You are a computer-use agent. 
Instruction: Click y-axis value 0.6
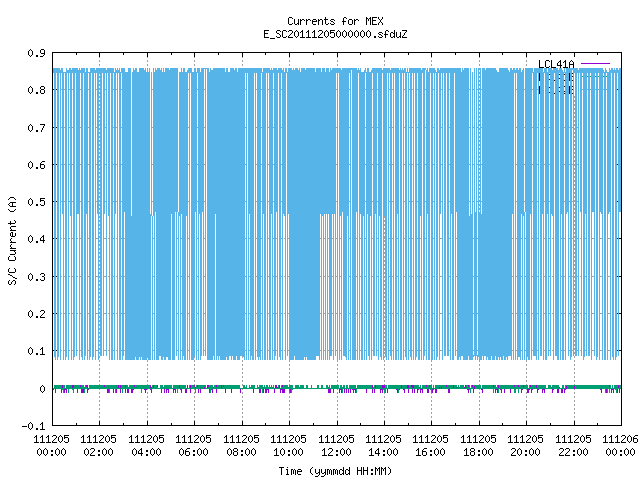[x=36, y=165]
